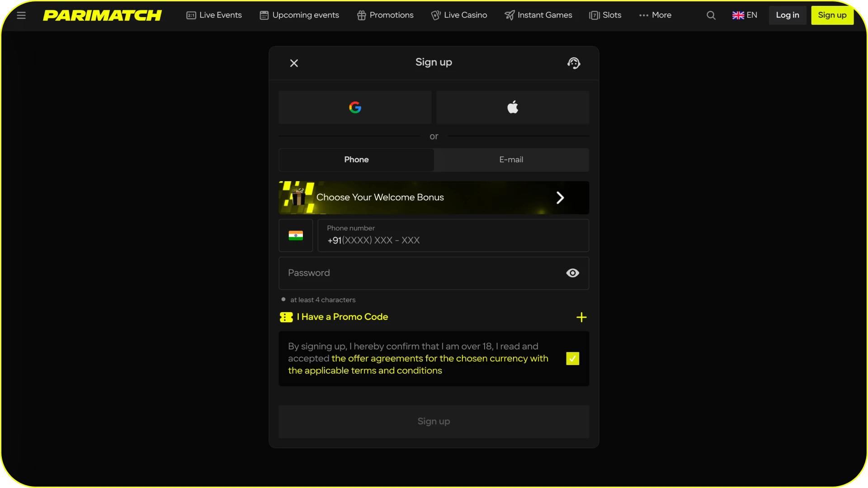Image resolution: width=868 pixels, height=488 pixels.
Task: Expand the promo code section
Action: [x=581, y=317]
